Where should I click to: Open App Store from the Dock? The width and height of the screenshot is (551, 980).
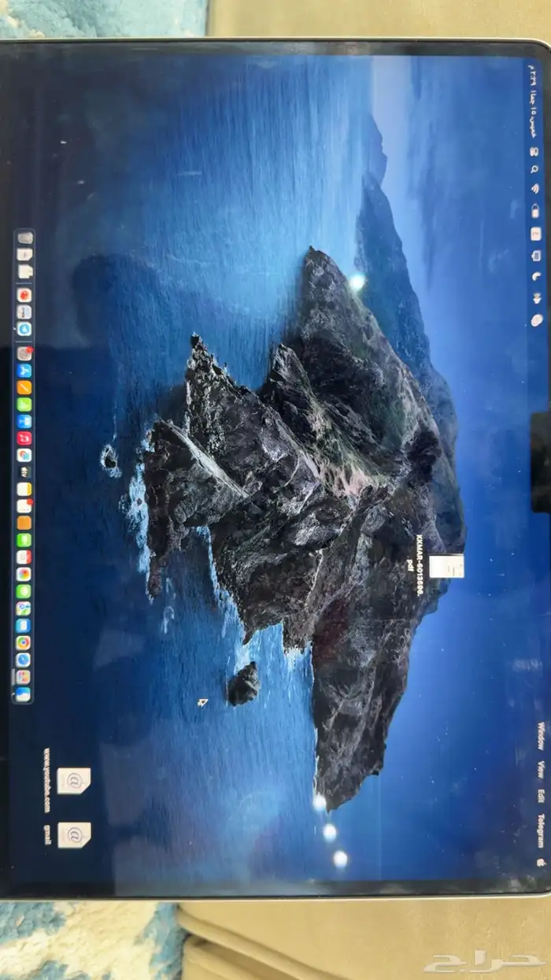24,371
